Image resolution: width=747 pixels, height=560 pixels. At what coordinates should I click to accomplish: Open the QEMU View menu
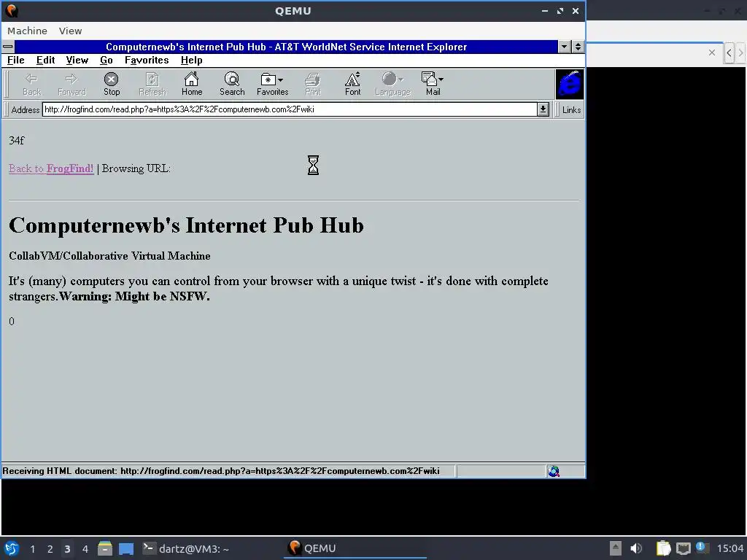click(71, 31)
